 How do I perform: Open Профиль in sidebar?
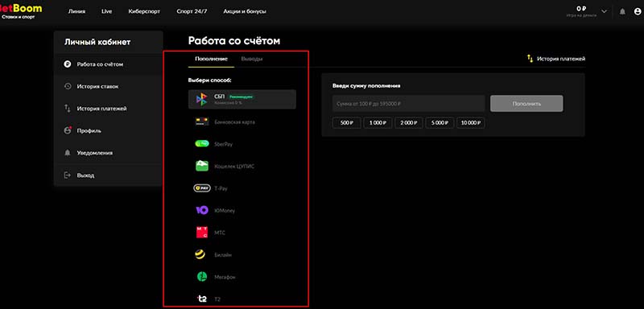click(109, 131)
